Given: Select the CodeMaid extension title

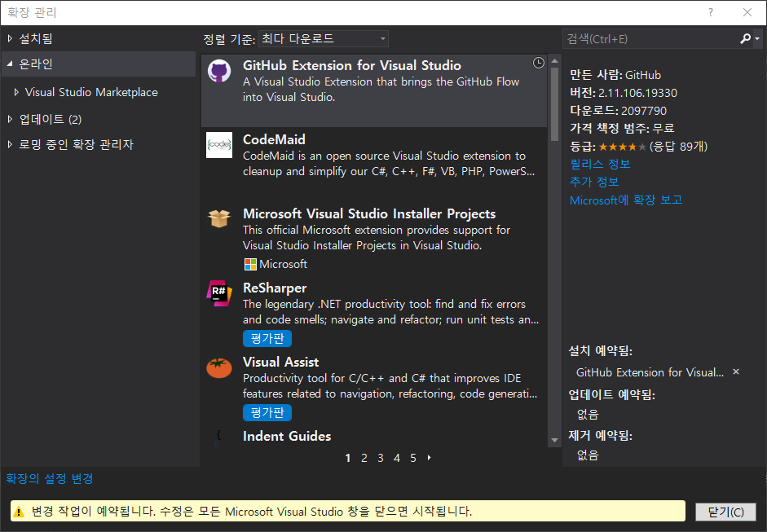Looking at the screenshot, I should click(x=274, y=139).
